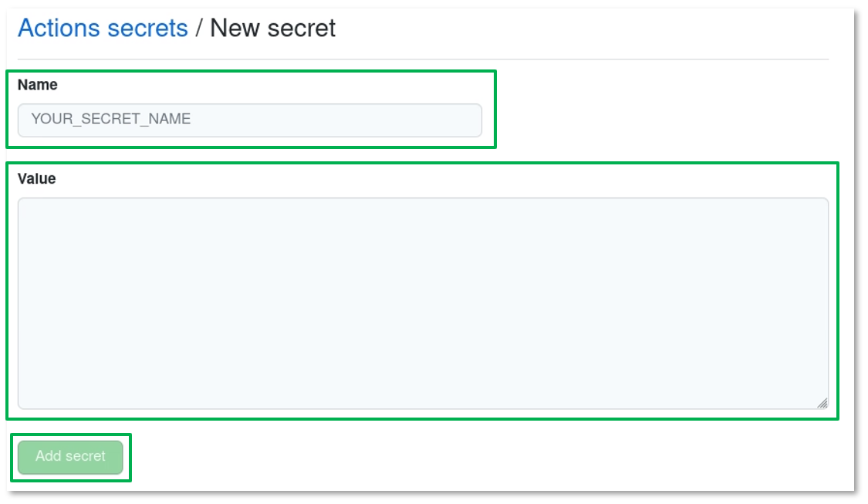
Task: Submit form with green Add secret button
Action: 70,456
